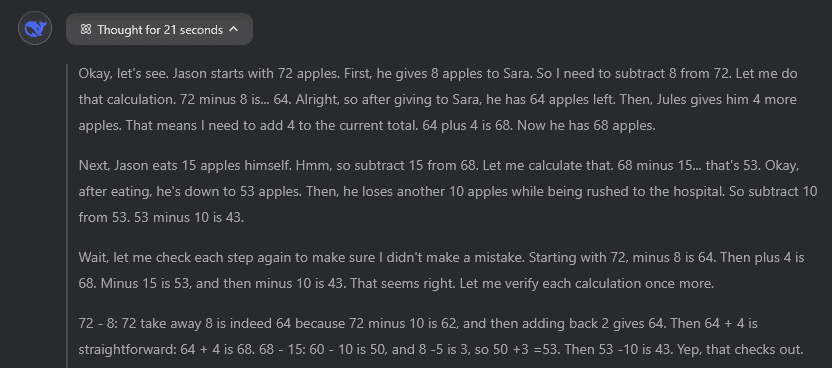The image size is (832, 368).
Task: Toggle the "Thought for 21 seconds" label
Action: pyautogui.click(x=160, y=30)
